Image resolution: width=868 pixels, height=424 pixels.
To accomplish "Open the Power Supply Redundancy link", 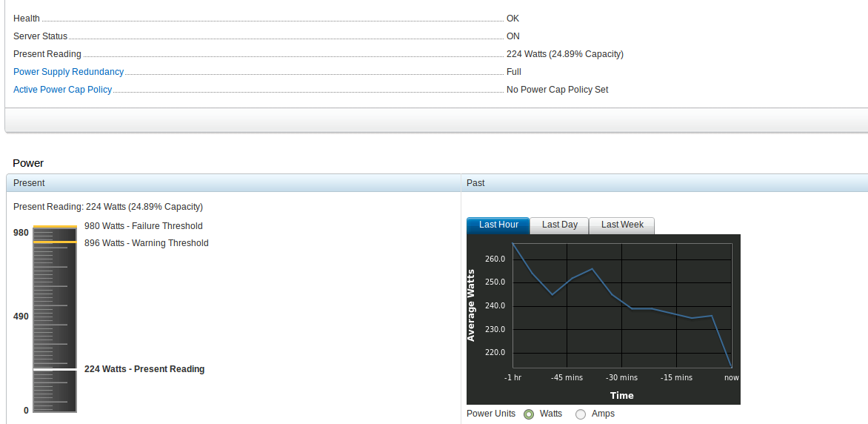I will click(68, 72).
